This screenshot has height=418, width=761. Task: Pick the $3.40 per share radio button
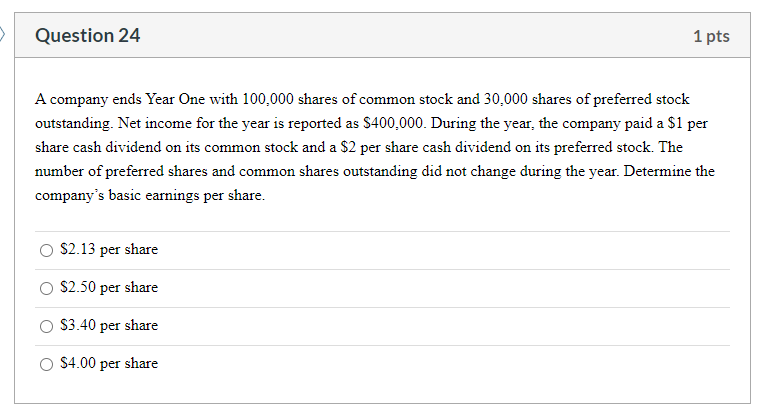point(46,326)
